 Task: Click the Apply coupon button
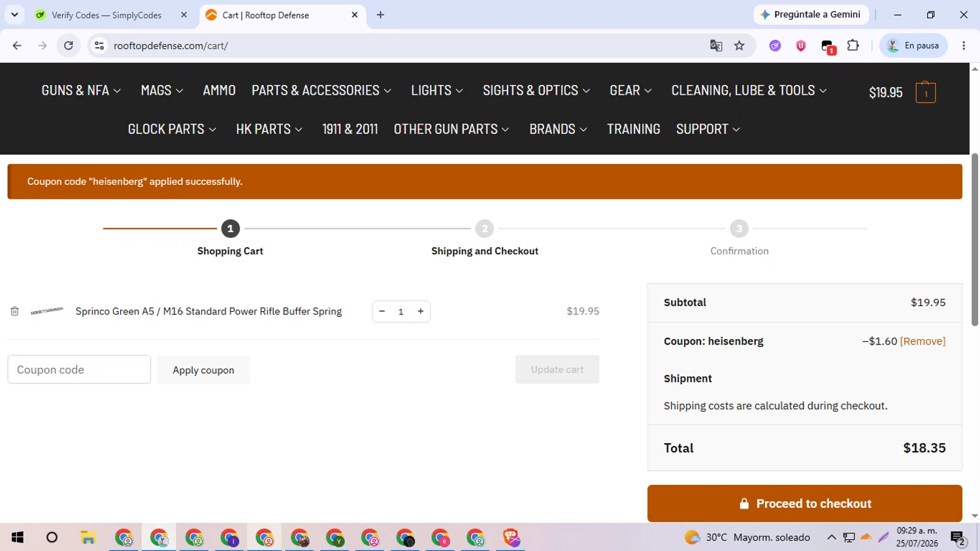pyautogui.click(x=203, y=370)
